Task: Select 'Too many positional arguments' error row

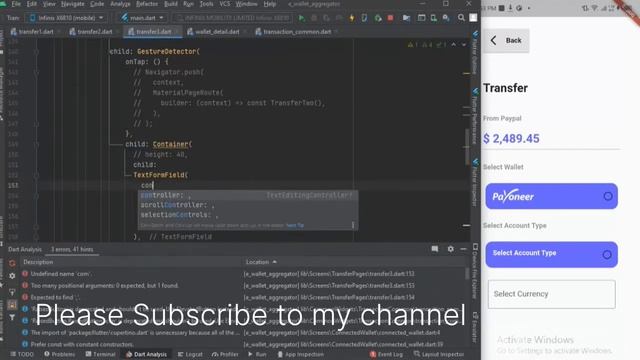Action: [243, 286]
